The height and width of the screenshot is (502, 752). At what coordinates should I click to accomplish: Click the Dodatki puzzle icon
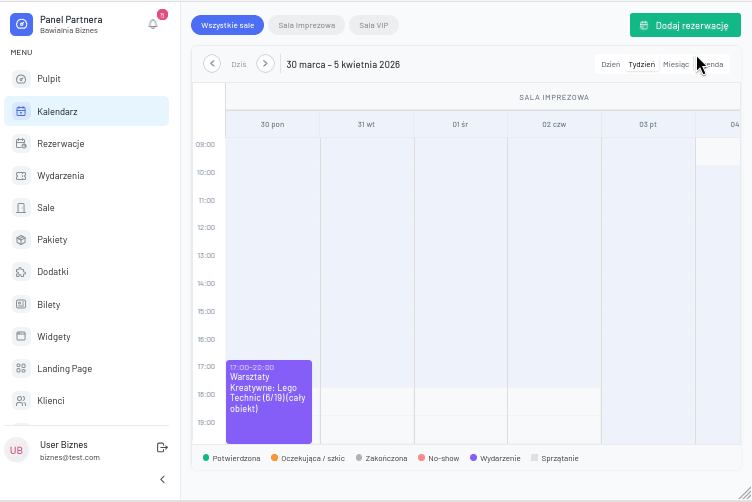(x=21, y=272)
